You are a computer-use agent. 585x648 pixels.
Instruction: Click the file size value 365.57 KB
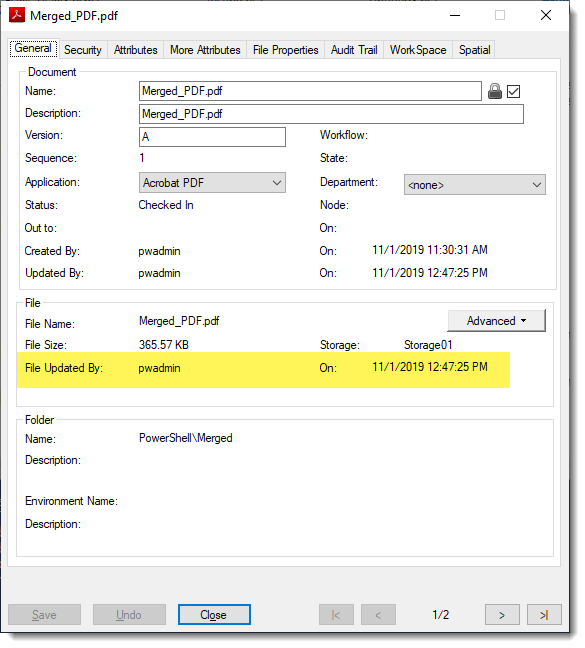164,345
